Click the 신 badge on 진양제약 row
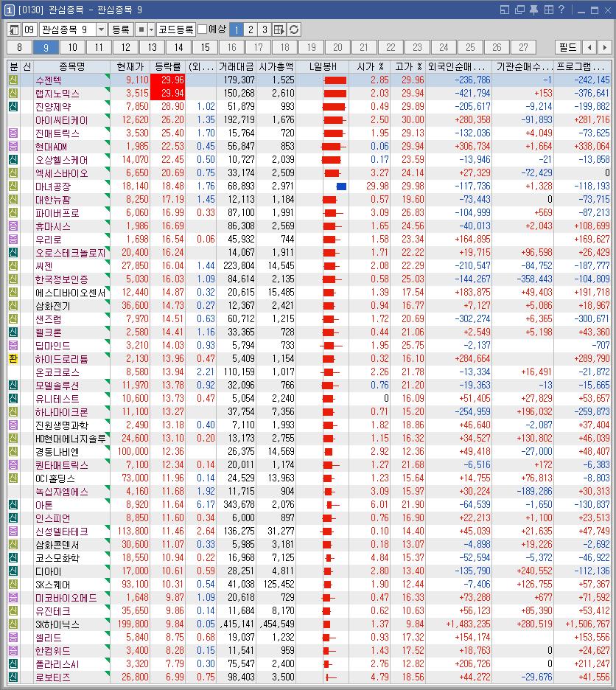 pyautogui.click(x=13, y=106)
